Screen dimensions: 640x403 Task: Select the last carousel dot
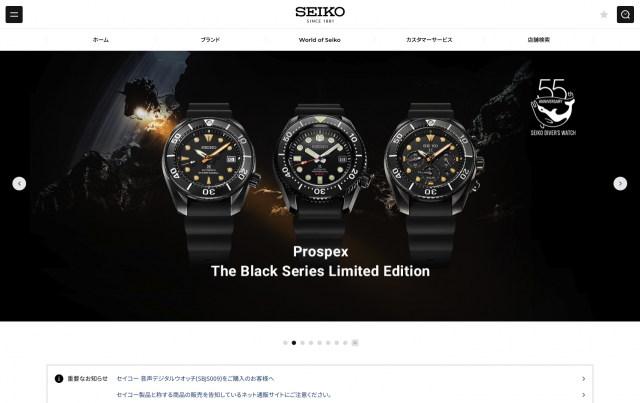(x=345, y=343)
